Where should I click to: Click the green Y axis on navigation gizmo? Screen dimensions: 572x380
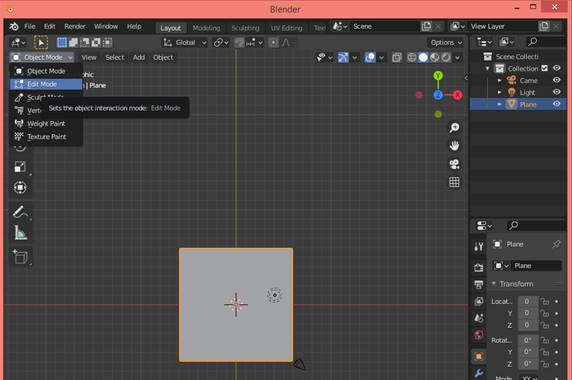click(438, 75)
